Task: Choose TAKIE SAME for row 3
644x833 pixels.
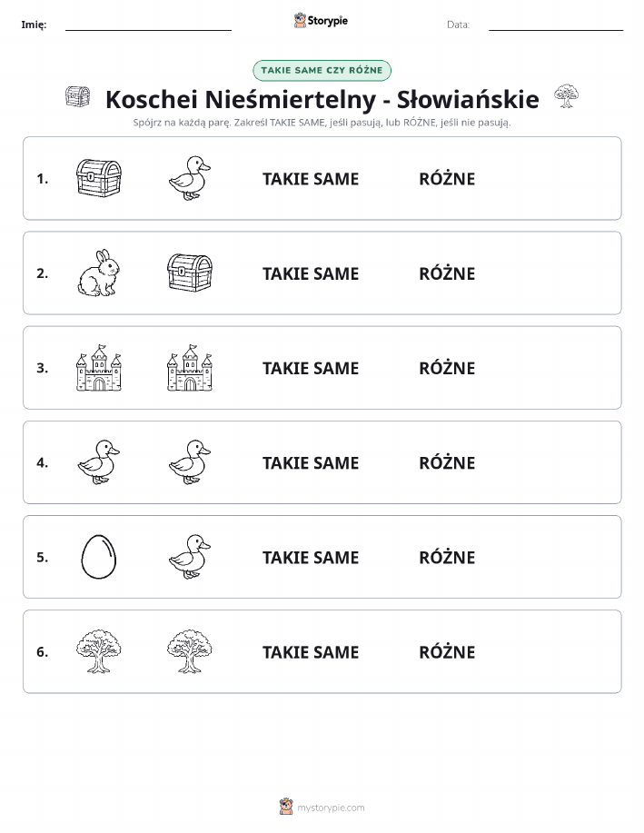Action: (311, 368)
